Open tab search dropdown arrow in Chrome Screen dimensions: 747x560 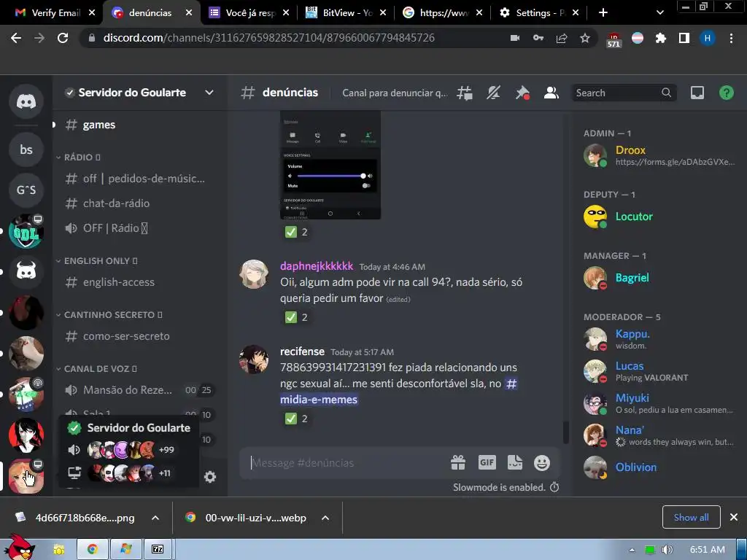[x=659, y=13]
